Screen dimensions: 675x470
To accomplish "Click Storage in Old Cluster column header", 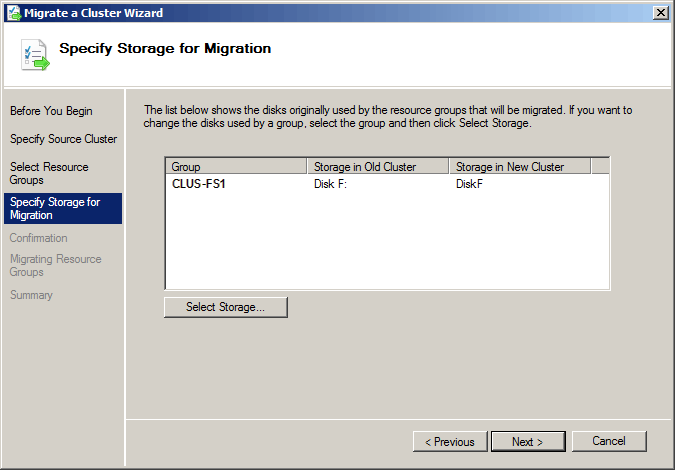I will click(378, 166).
